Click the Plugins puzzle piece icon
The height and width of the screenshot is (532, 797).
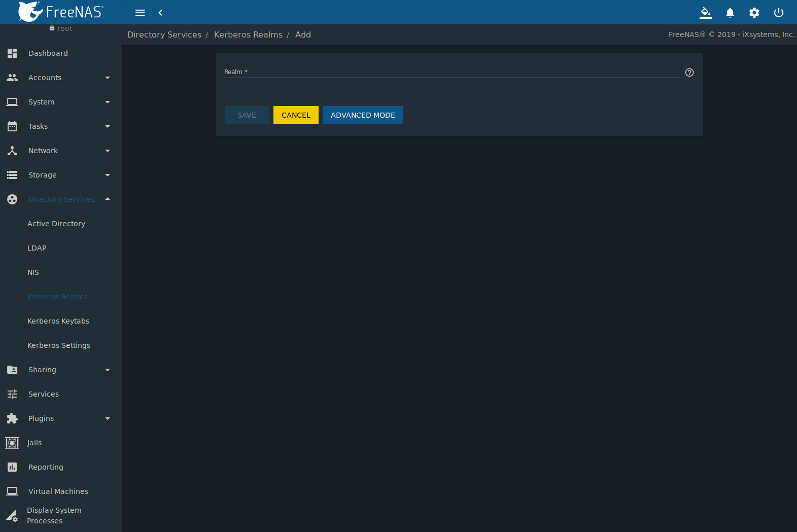12,418
